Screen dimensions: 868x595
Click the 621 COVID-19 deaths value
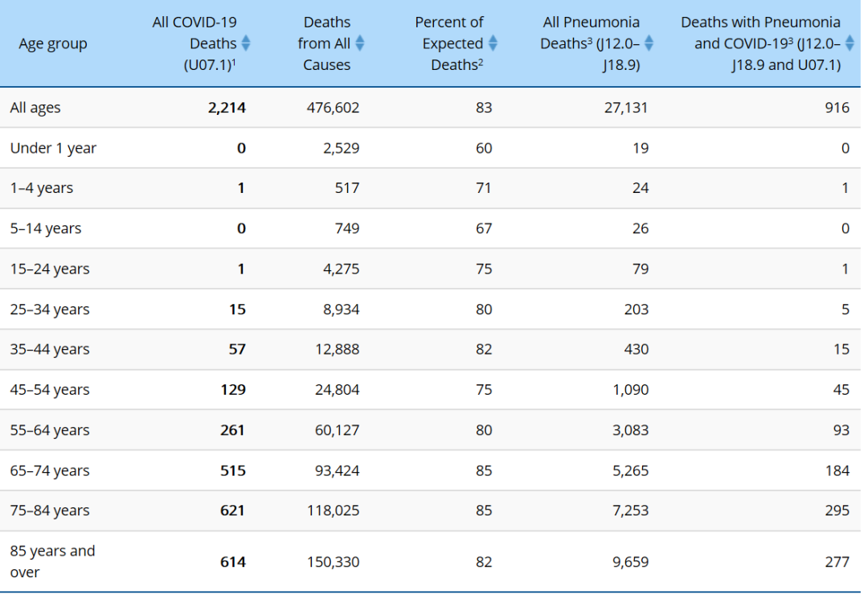click(233, 511)
